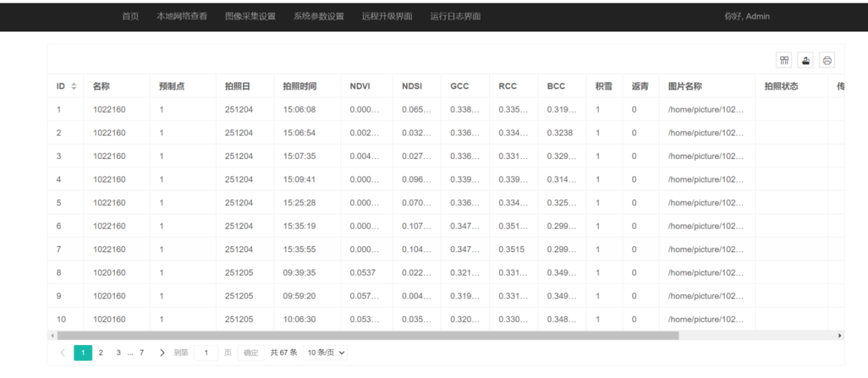Switch to 图像采集设置 page
The height and width of the screenshot is (378, 868).
[250, 16]
